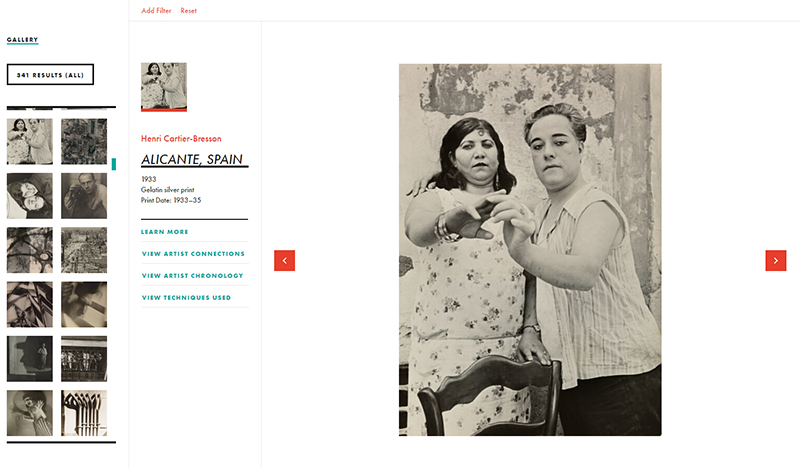Click the small selected thumbnail above artist name

pos(164,87)
